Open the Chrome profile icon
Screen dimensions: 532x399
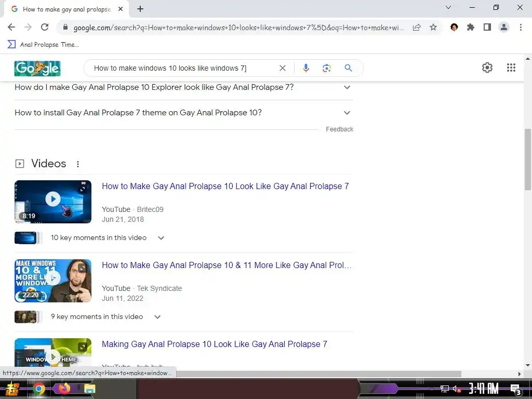pos(504,27)
